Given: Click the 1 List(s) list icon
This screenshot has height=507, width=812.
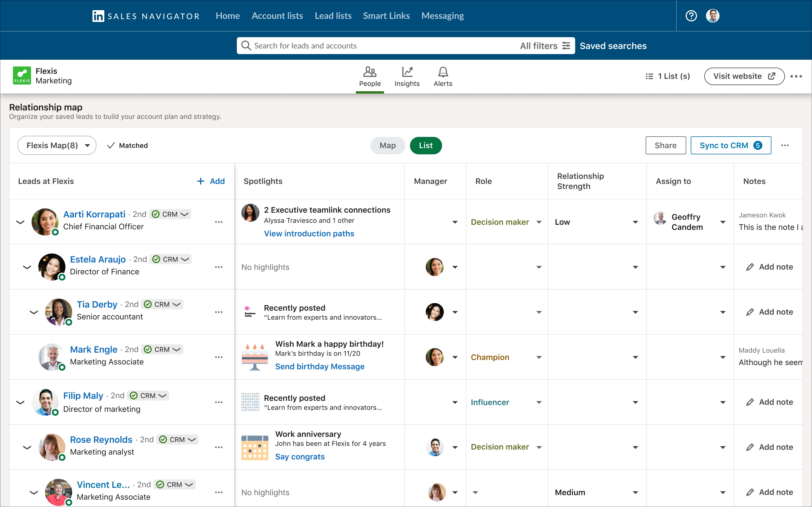Looking at the screenshot, I should 649,76.
